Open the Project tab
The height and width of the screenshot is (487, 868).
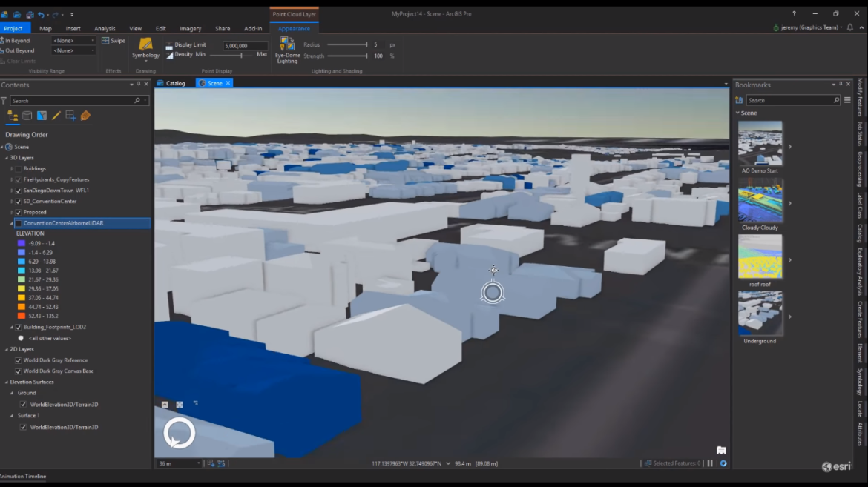13,28
